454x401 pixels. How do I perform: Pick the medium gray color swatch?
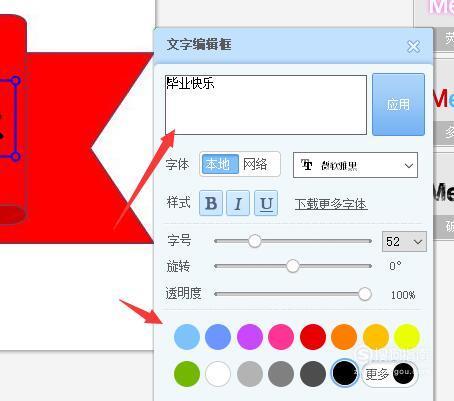coord(281,374)
